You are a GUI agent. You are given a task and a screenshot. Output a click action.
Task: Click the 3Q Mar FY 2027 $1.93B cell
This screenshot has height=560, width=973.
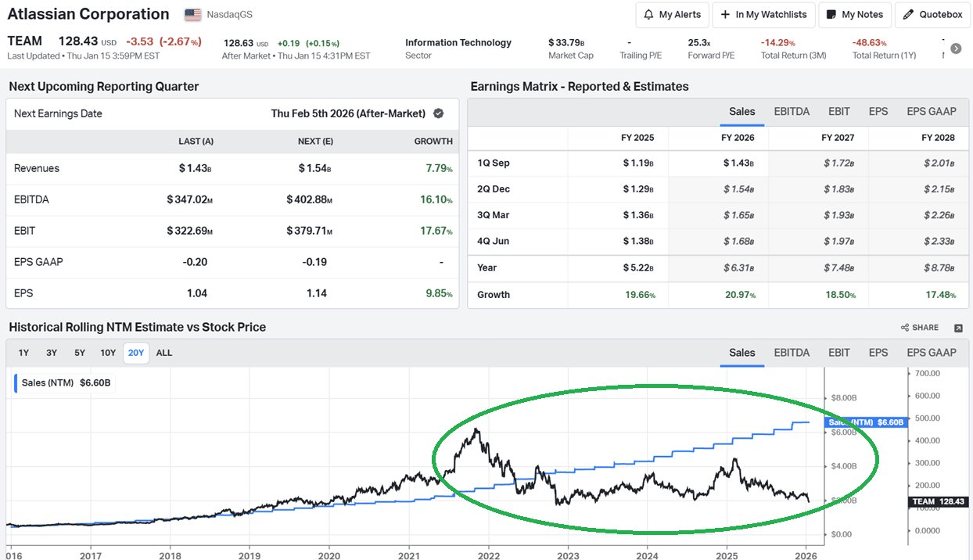click(838, 215)
